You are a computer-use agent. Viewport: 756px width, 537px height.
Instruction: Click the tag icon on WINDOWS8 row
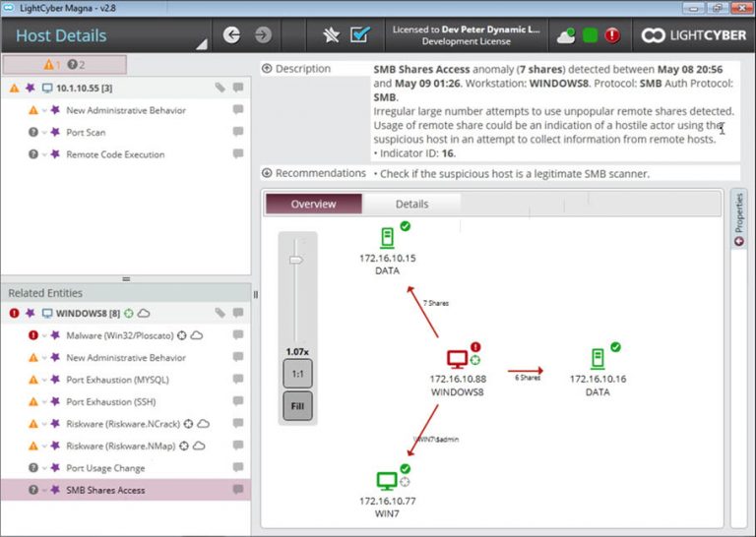220,313
